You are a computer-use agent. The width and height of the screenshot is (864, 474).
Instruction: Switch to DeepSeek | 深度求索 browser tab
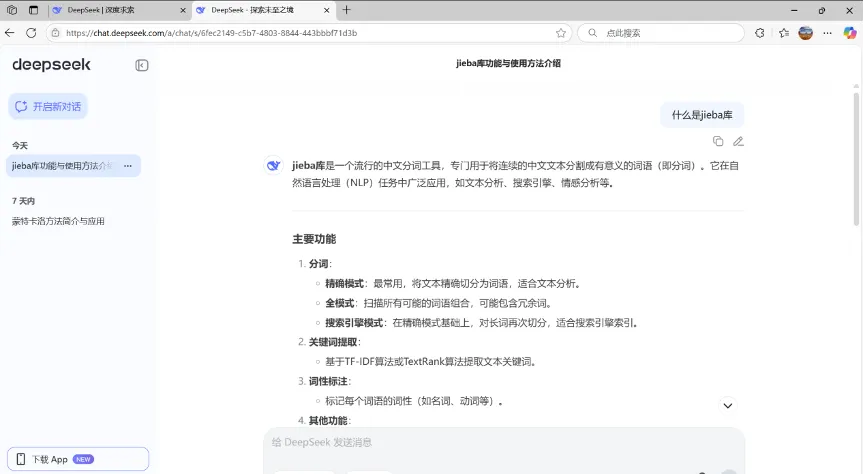coord(118,10)
